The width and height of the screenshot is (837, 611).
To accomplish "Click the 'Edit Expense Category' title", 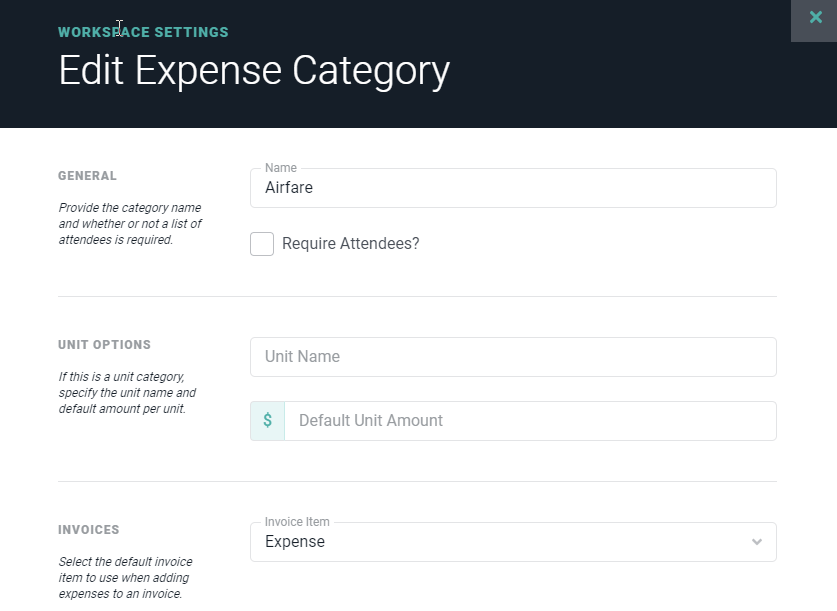I will click(x=254, y=71).
